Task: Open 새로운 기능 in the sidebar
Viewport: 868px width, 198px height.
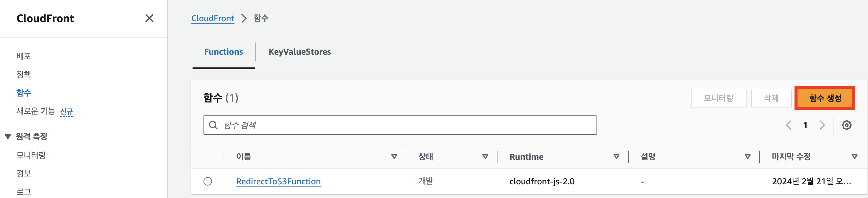Action: coord(36,111)
